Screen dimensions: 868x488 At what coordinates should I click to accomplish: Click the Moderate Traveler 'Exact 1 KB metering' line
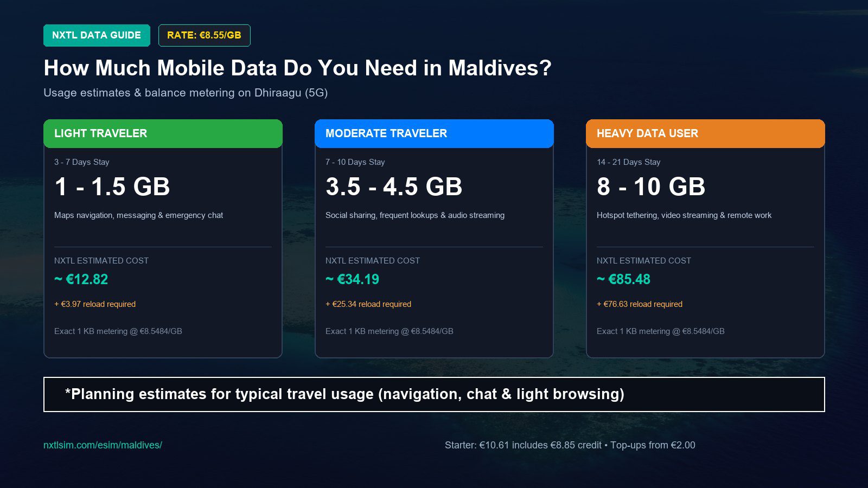(390, 331)
